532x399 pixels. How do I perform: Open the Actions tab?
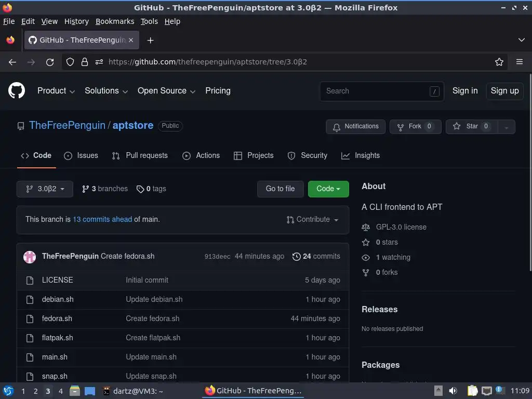(x=201, y=156)
